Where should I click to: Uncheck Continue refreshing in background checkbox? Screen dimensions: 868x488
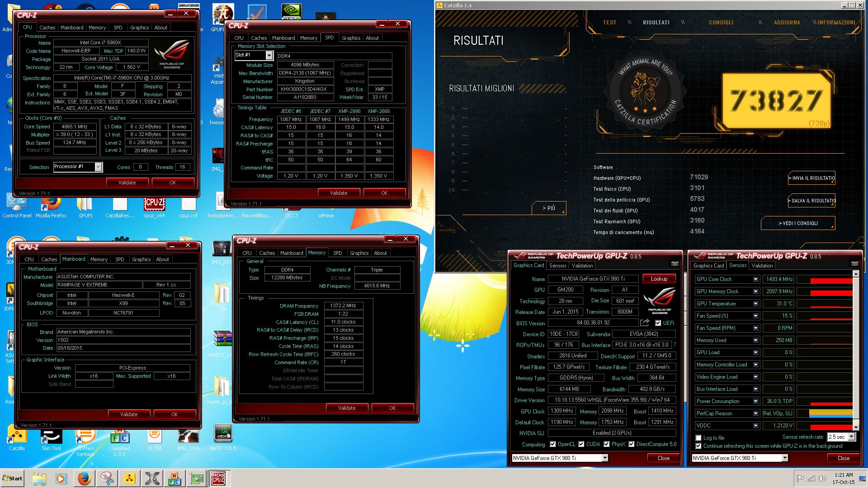tap(698, 446)
